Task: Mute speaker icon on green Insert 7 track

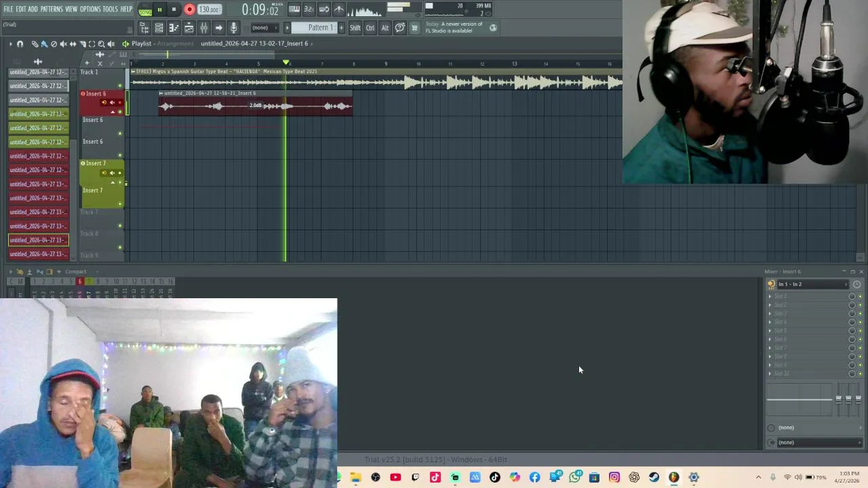Action: (x=112, y=173)
